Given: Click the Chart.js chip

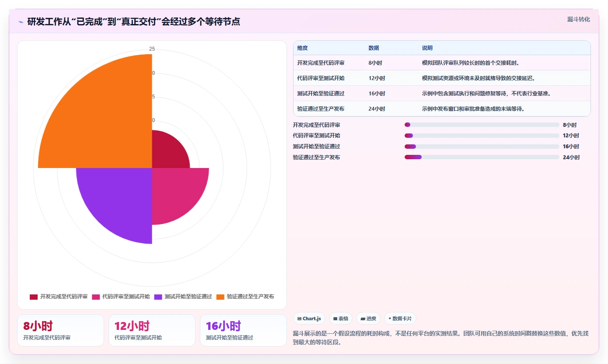Looking at the screenshot, I should click(x=309, y=318).
